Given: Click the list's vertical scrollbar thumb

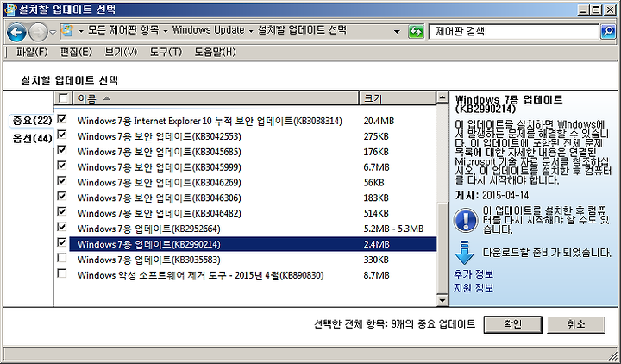Looking at the screenshot, I should 442,248.
